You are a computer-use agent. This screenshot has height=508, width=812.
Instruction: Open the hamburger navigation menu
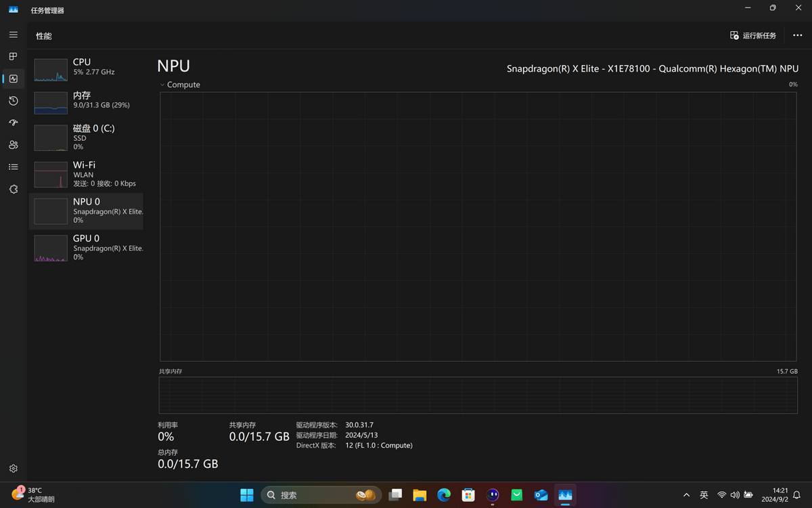tap(14, 35)
